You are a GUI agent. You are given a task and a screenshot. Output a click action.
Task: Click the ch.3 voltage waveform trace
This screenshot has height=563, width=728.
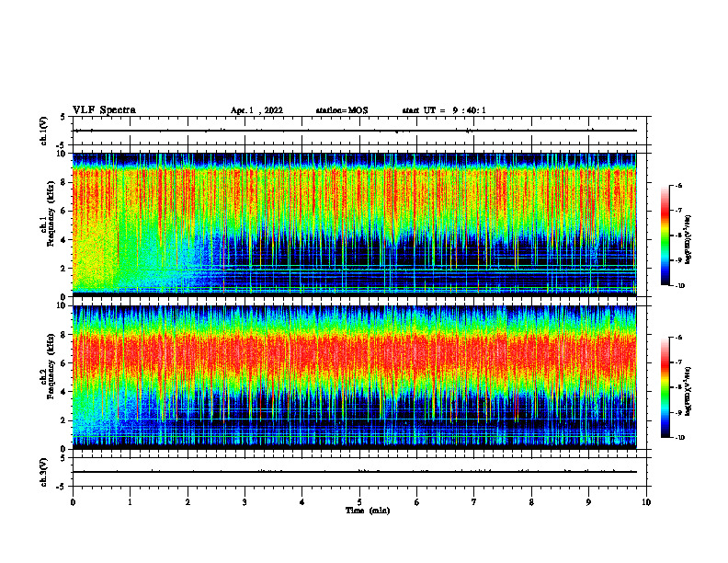(354, 472)
